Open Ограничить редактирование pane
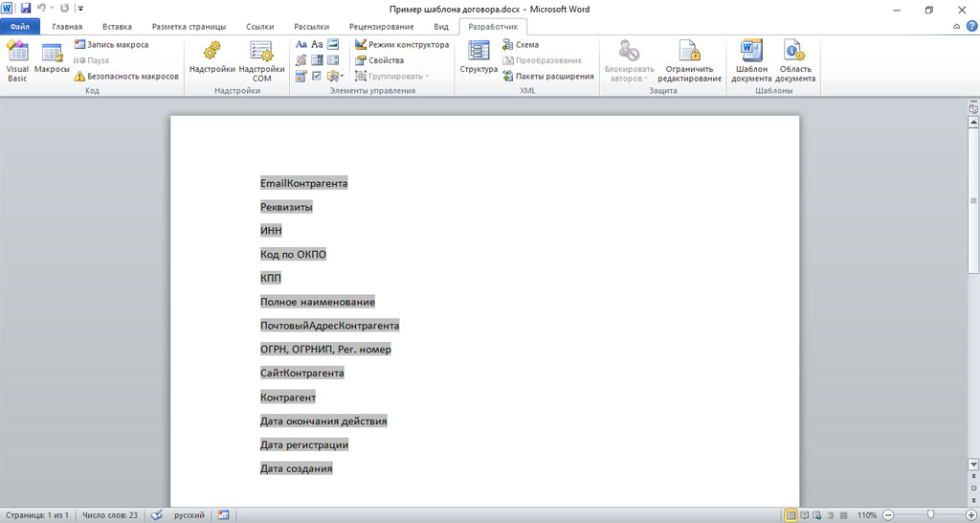This screenshot has height=523, width=980. click(689, 61)
